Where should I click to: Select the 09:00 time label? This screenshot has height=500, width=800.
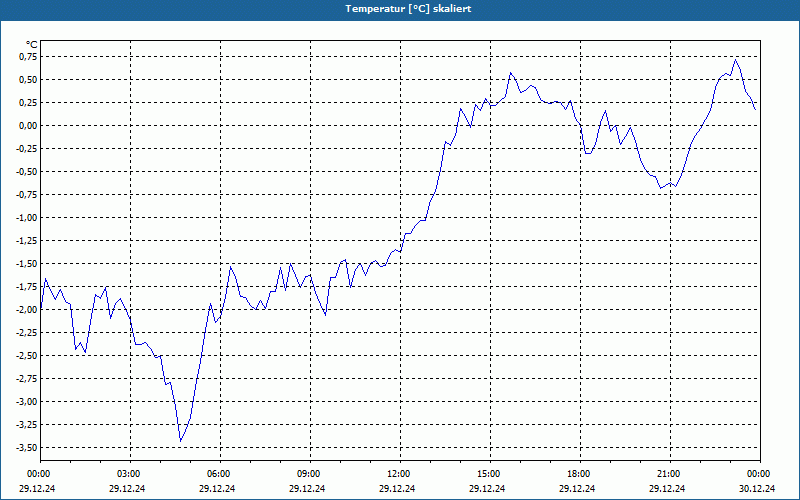pos(310,474)
